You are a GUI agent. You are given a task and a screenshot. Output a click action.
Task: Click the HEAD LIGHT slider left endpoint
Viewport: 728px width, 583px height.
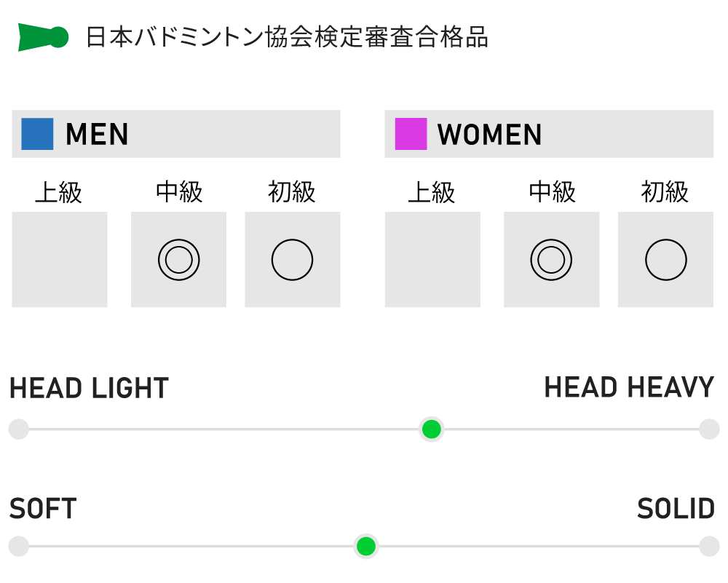18,429
